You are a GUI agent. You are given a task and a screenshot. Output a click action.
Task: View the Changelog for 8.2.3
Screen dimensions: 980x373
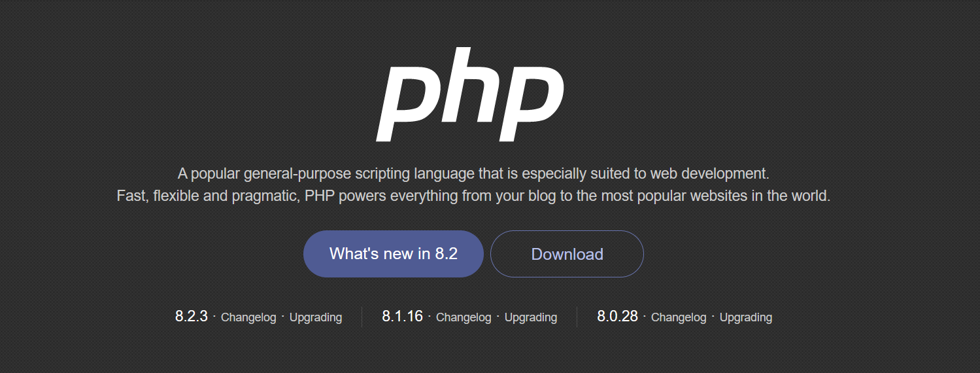pos(248,317)
